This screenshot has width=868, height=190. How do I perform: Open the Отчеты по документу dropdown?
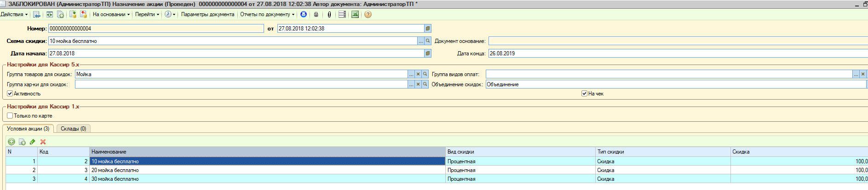click(267, 14)
